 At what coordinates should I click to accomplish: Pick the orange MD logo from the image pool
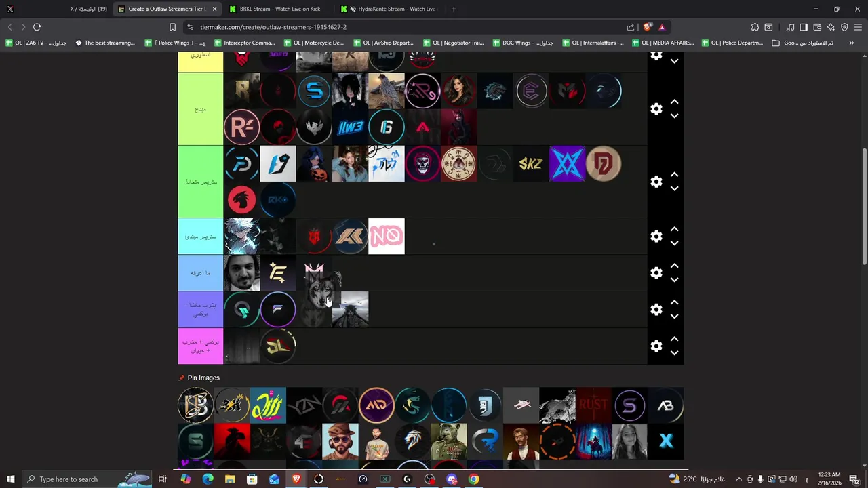coord(376,405)
